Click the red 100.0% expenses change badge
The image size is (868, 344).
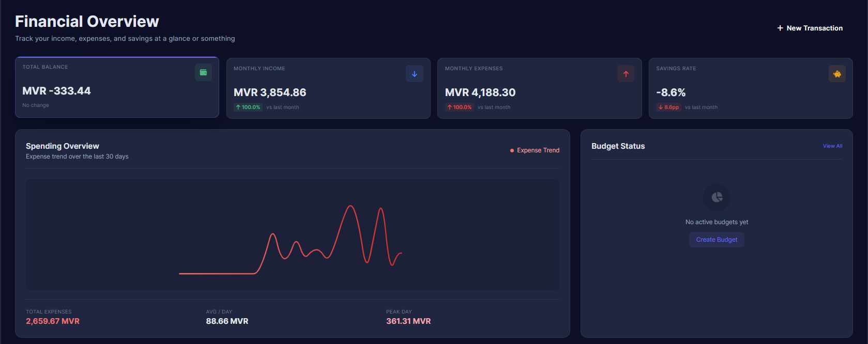[460, 107]
